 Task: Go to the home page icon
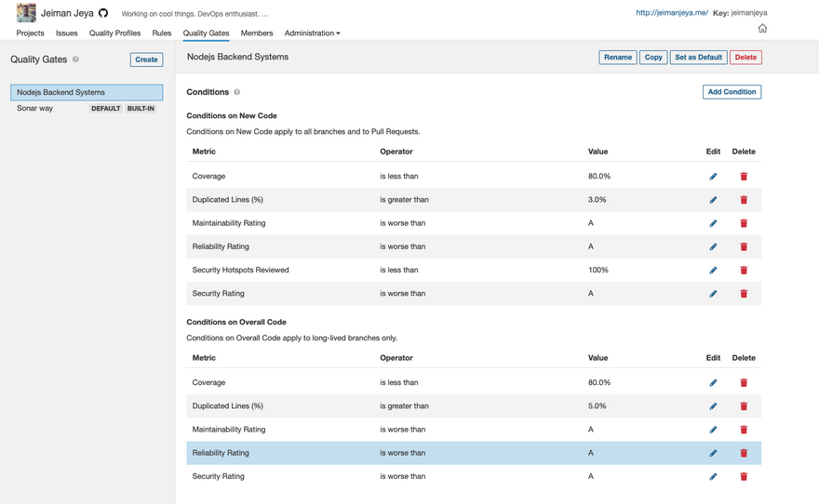tap(762, 28)
